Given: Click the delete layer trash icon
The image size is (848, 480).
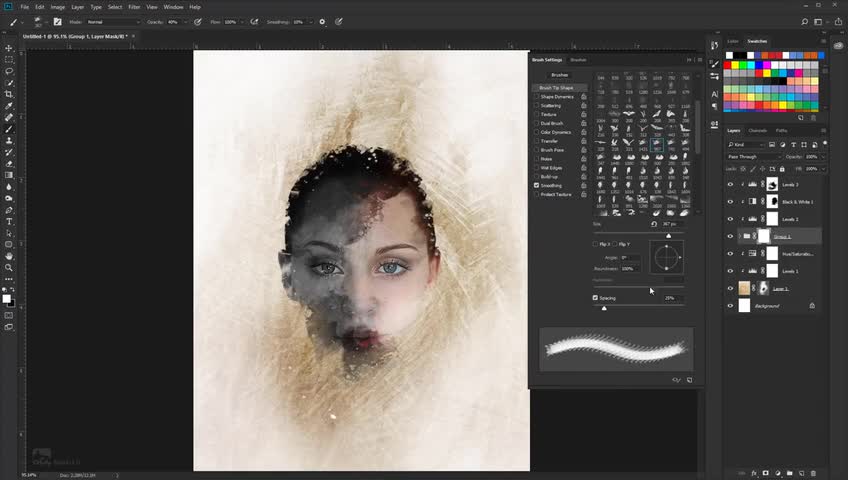Looking at the screenshot, I should coord(813,473).
